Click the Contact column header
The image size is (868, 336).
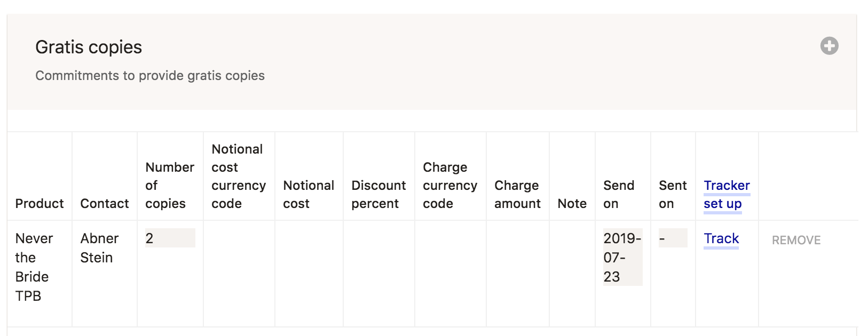coord(105,203)
